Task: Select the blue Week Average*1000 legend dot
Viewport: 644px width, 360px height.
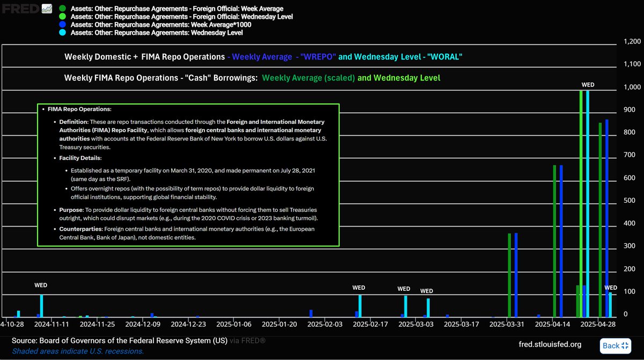Action: click(62, 25)
